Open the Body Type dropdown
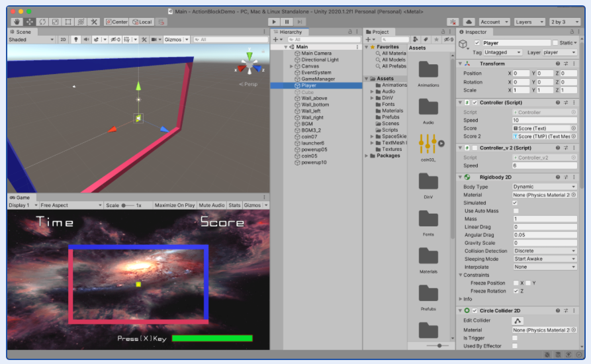The width and height of the screenshot is (591, 364). click(544, 187)
